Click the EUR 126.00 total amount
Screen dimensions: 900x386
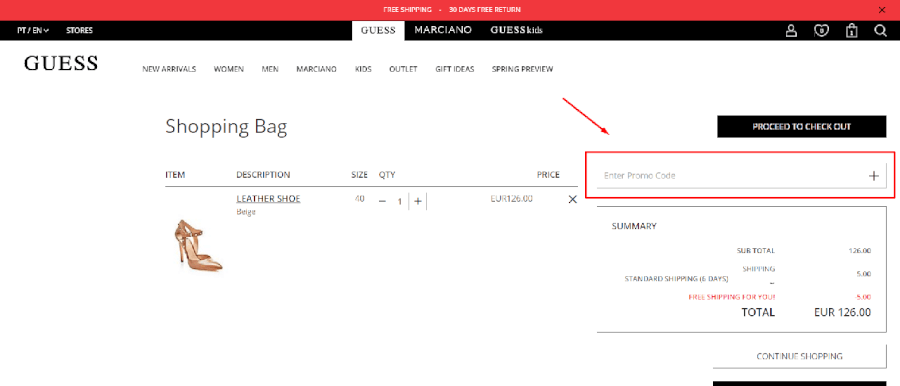tap(842, 312)
